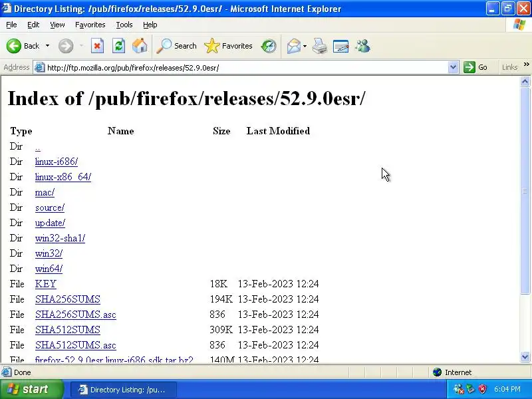Open the Search magnifier toolbar button
Viewport: 532px width, 399px height.
click(x=176, y=46)
